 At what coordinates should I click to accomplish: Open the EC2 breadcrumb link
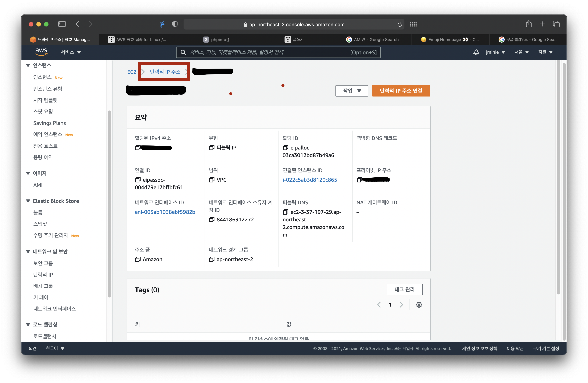(x=131, y=72)
